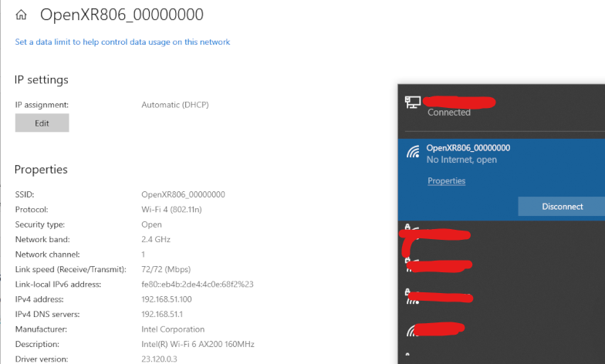Screen dimensions: 605x364
Task: Click the Security type value Open
Action: (151, 224)
